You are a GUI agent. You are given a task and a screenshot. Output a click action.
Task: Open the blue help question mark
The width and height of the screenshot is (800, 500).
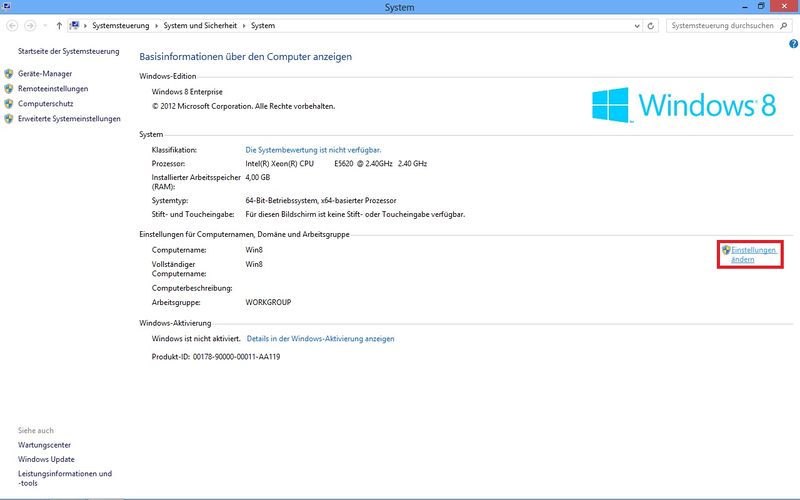[793, 44]
